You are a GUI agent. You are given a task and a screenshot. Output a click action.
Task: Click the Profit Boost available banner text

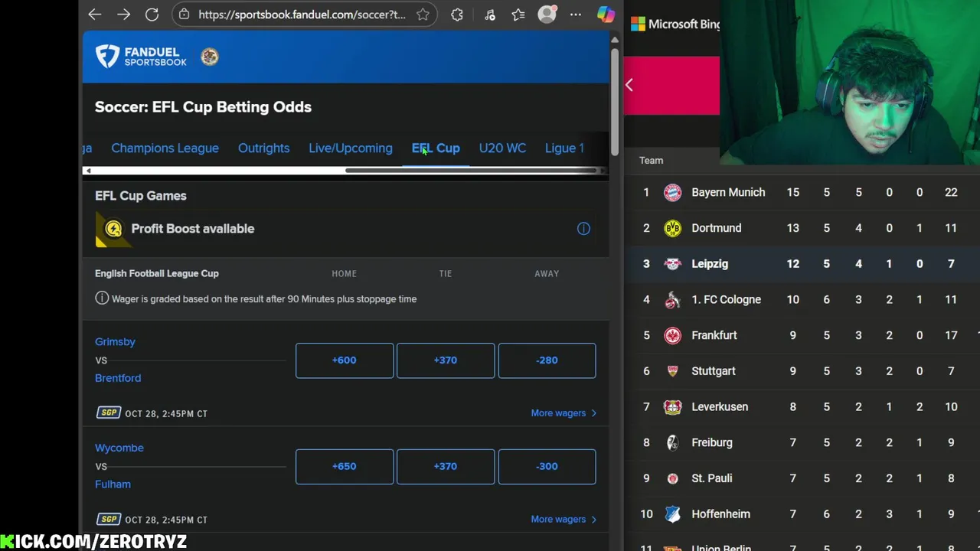click(x=193, y=229)
